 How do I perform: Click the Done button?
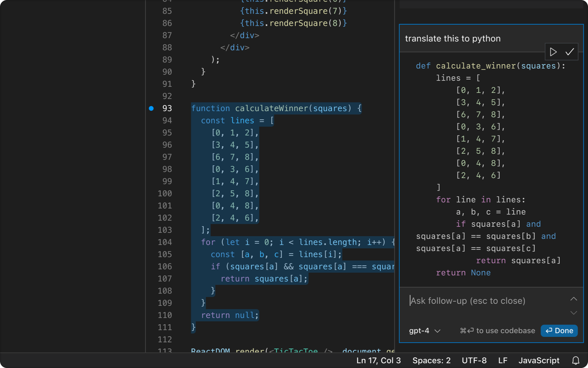tap(559, 331)
